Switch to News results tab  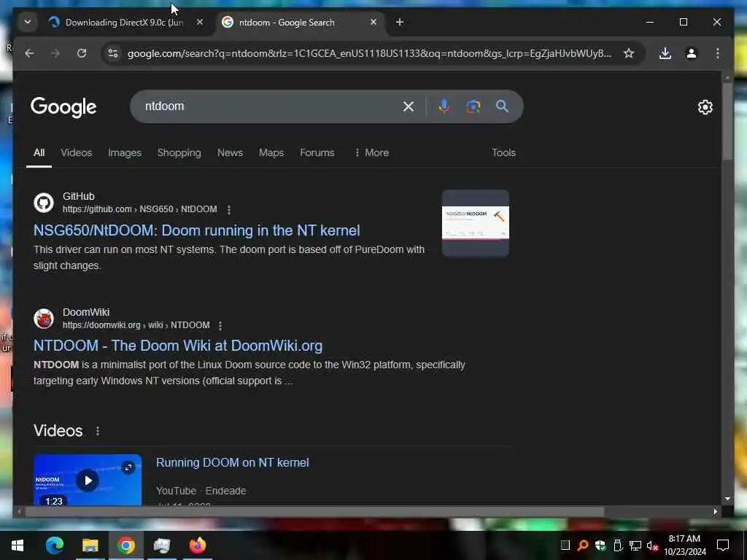click(230, 153)
